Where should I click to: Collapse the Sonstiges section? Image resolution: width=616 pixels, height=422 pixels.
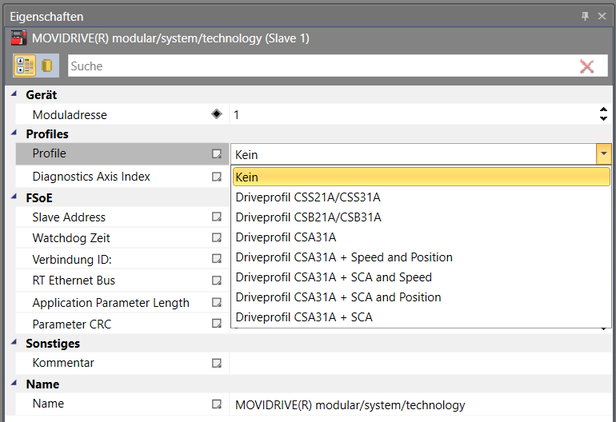[x=14, y=343]
